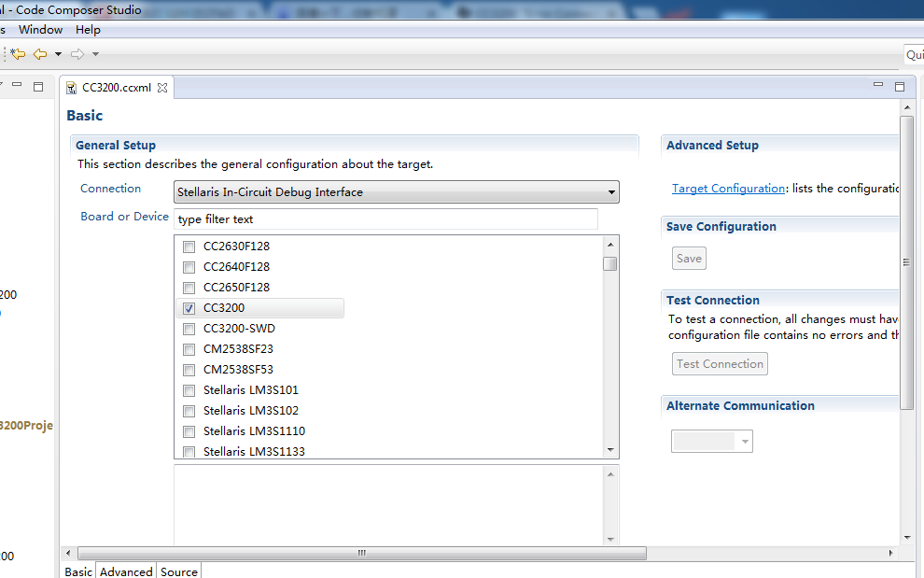
Task: Minimize the left project view
Action: point(17,85)
